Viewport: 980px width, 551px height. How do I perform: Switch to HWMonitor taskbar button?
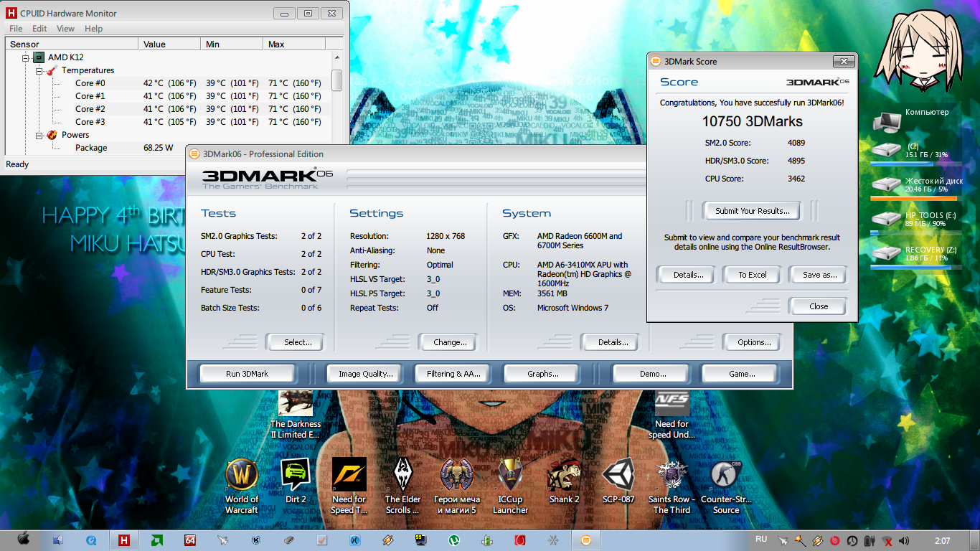[123, 540]
